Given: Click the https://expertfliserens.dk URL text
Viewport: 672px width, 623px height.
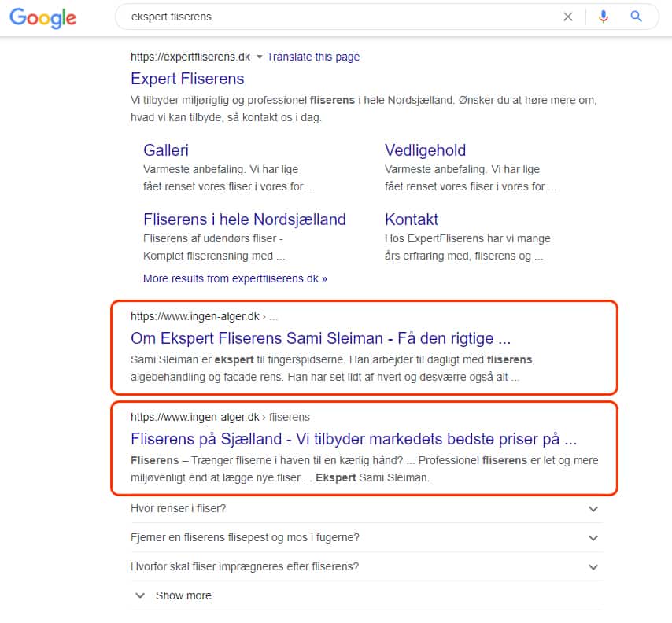Looking at the screenshot, I should point(190,57).
